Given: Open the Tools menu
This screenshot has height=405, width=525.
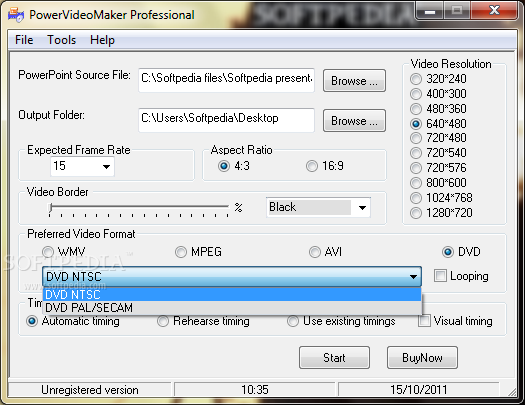Looking at the screenshot, I should pyautogui.click(x=62, y=40).
